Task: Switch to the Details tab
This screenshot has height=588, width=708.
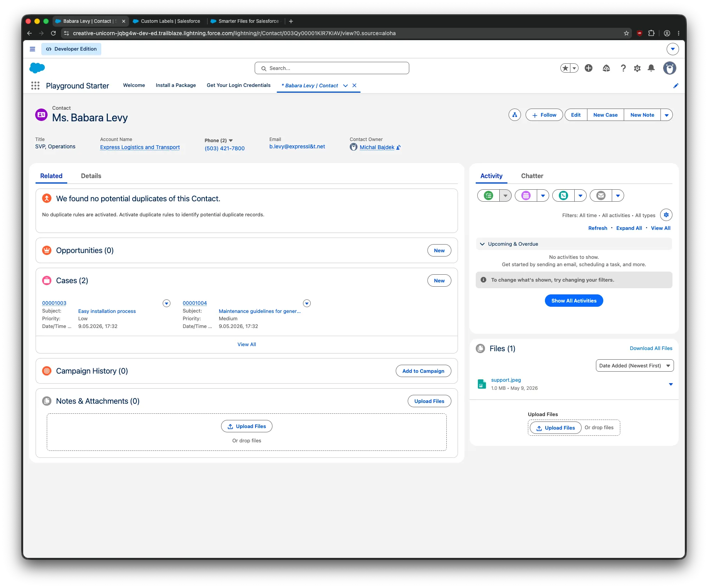Action: tap(91, 176)
